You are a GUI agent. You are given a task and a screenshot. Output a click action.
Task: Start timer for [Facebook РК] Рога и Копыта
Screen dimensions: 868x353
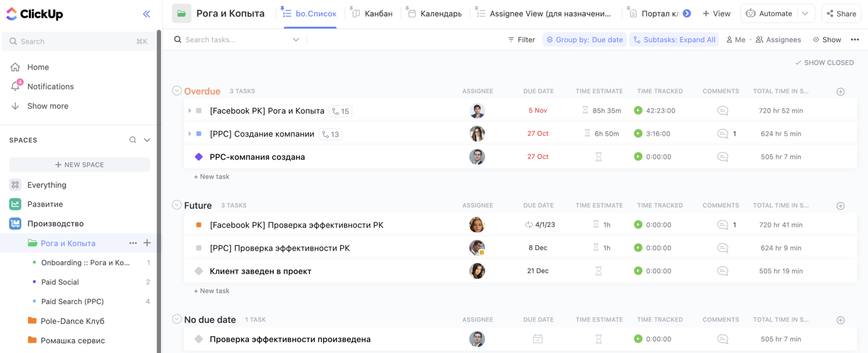(638, 111)
